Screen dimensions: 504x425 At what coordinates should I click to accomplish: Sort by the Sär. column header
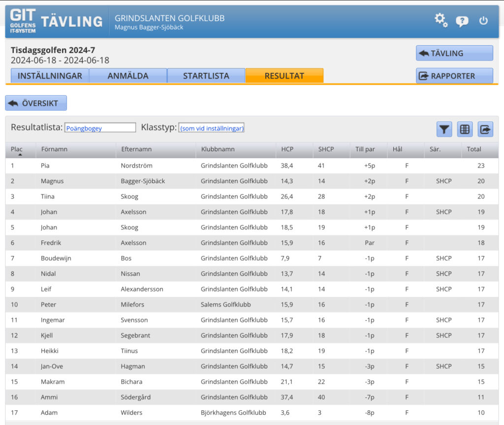(442, 150)
